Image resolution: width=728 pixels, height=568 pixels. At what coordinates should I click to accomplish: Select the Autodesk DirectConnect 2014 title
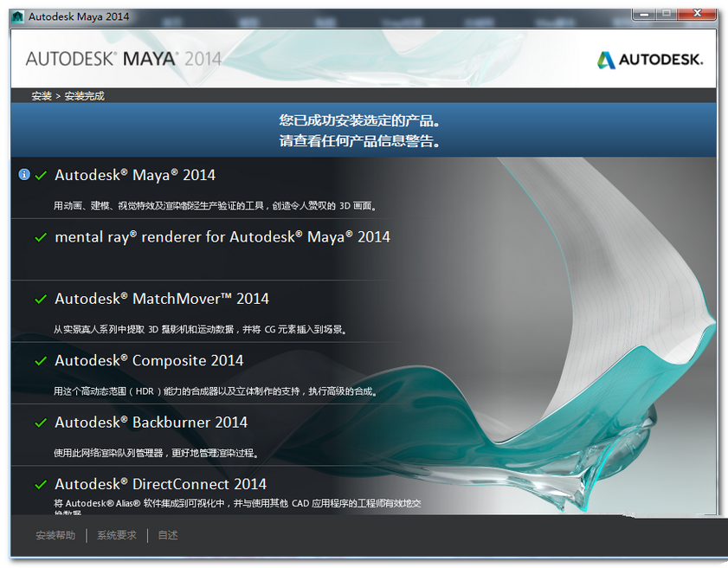tap(161, 484)
